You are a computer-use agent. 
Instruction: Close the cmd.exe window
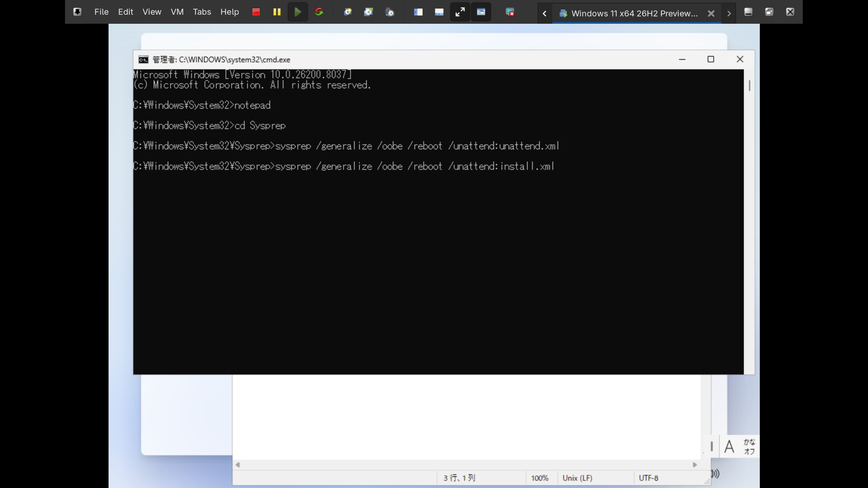tap(740, 59)
